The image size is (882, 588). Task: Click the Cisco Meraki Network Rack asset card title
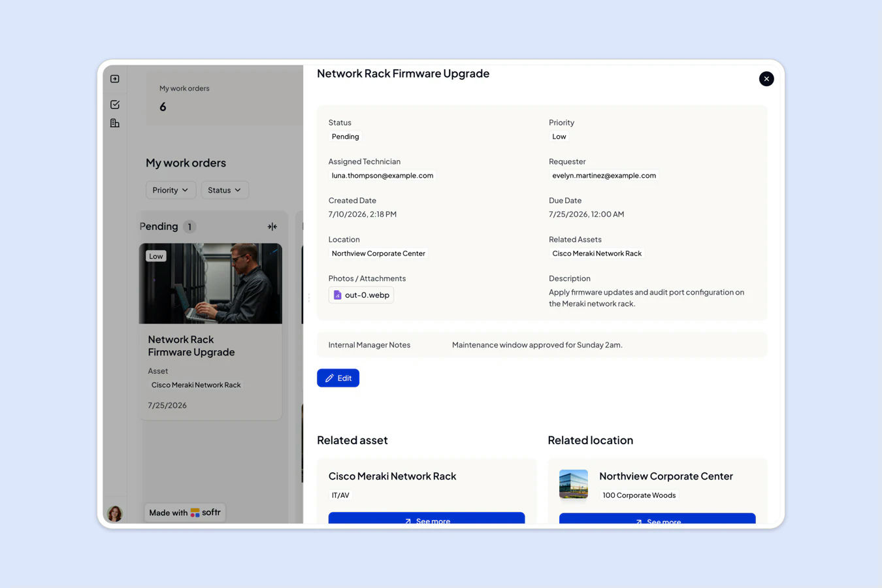point(392,476)
